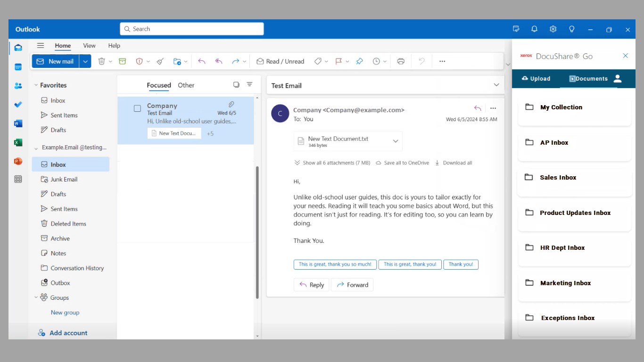Viewport: 644px width, 362px height.
Task: Close the DocuShare Go panel
Action: [626, 56]
